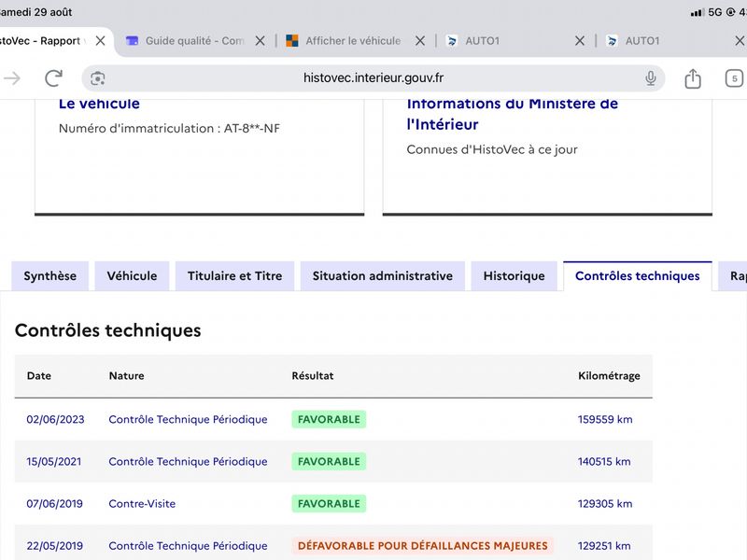The width and height of the screenshot is (747, 560).
Task: Click Contrôle Technique Périodique for 02/06/2023
Action: 188,419
